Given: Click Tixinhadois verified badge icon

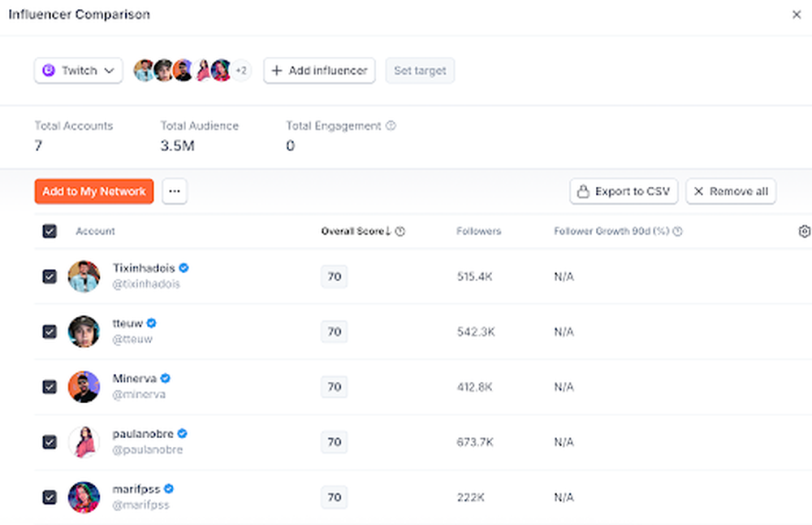Looking at the screenshot, I should coord(184,268).
